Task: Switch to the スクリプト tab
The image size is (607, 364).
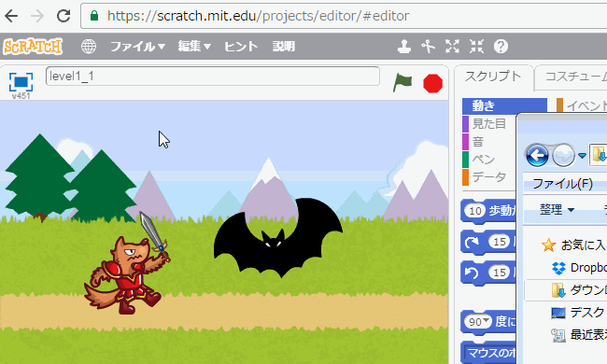Action: 493,77
